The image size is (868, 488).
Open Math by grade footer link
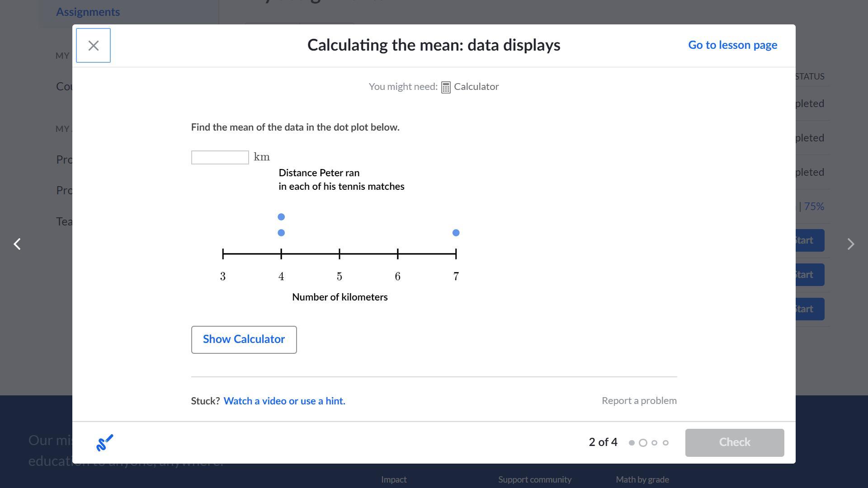[x=642, y=479]
